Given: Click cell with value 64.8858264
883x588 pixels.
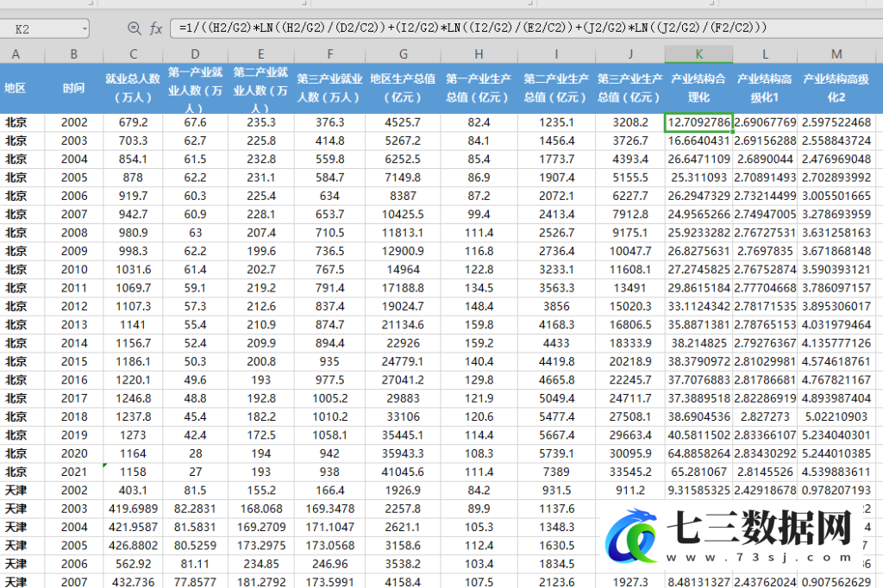Looking at the screenshot, I should pyautogui.click(x=698, y=454).
